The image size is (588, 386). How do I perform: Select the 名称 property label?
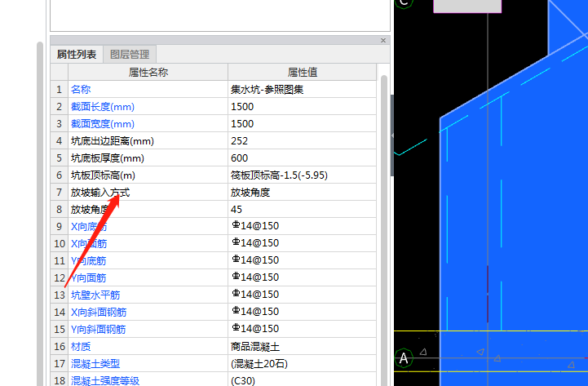point(81,89)
